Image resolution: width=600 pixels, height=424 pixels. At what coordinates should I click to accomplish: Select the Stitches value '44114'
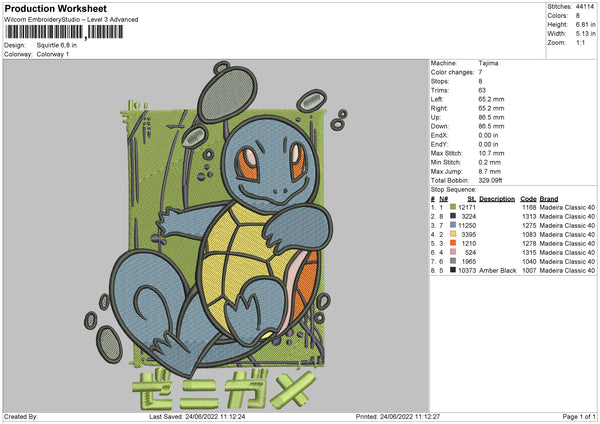[585, 7]
